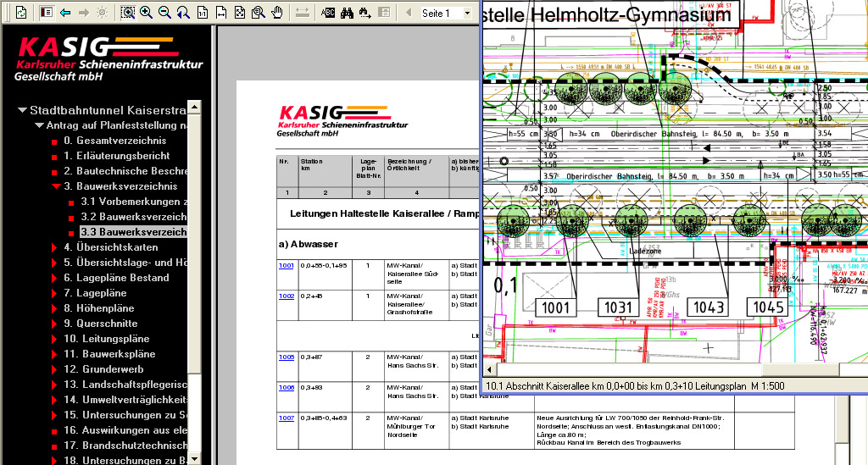Screen dimensions: 868x465
Task: Click map label box 1001
Action: click(x=556, y=307)
